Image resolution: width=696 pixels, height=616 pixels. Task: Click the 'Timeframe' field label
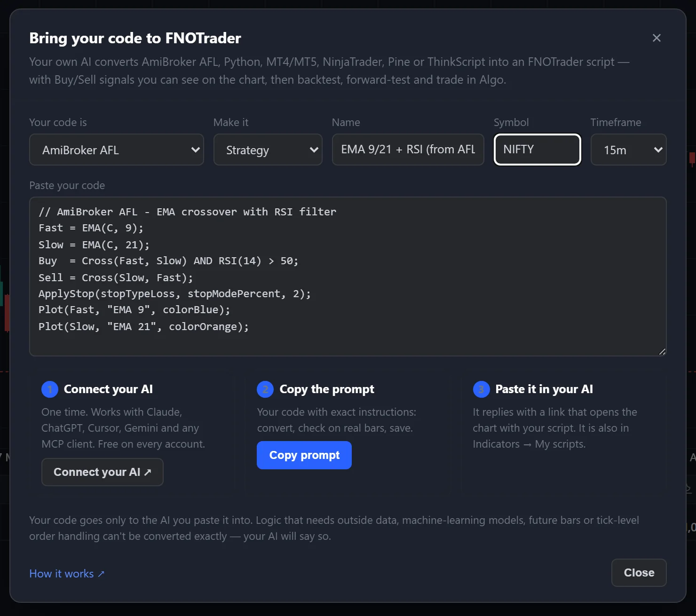616,122
